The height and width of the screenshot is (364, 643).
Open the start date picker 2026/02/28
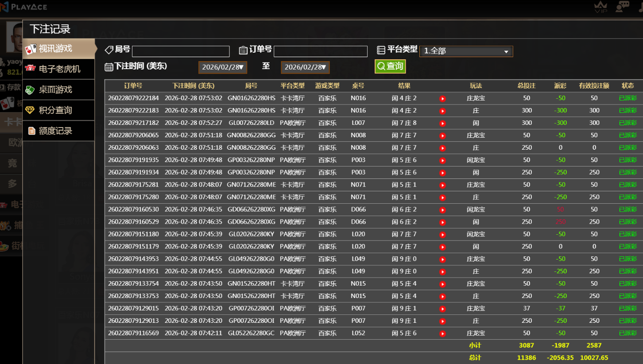(x=222, y=67)
